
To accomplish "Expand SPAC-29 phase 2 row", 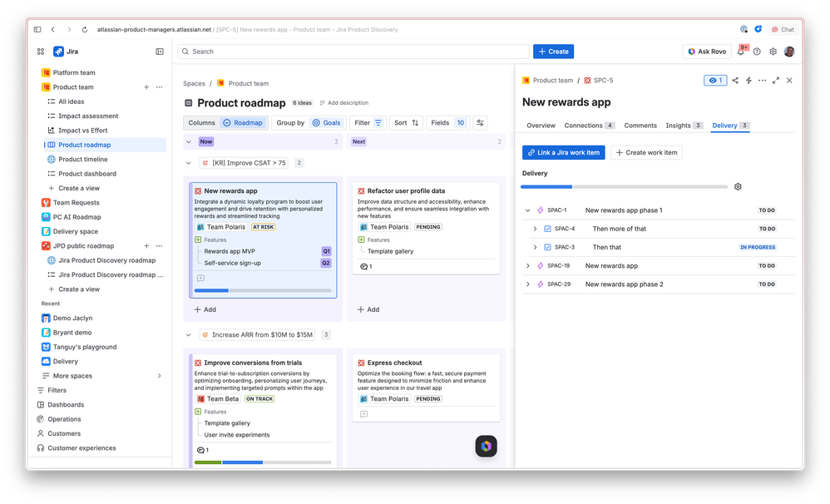I will click(x=528, y=284).
